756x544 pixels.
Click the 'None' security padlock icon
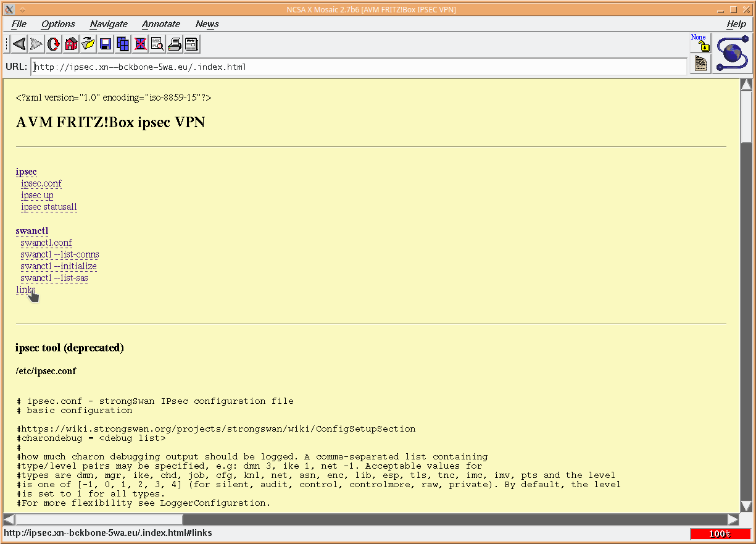(x=700, y=43)
